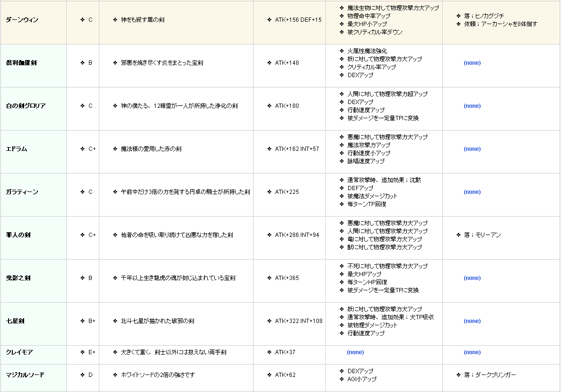The height and width of the screenshot is (392, 561).
Task: Click the bullet icon beside rank E+
Action: click(82, 352)
